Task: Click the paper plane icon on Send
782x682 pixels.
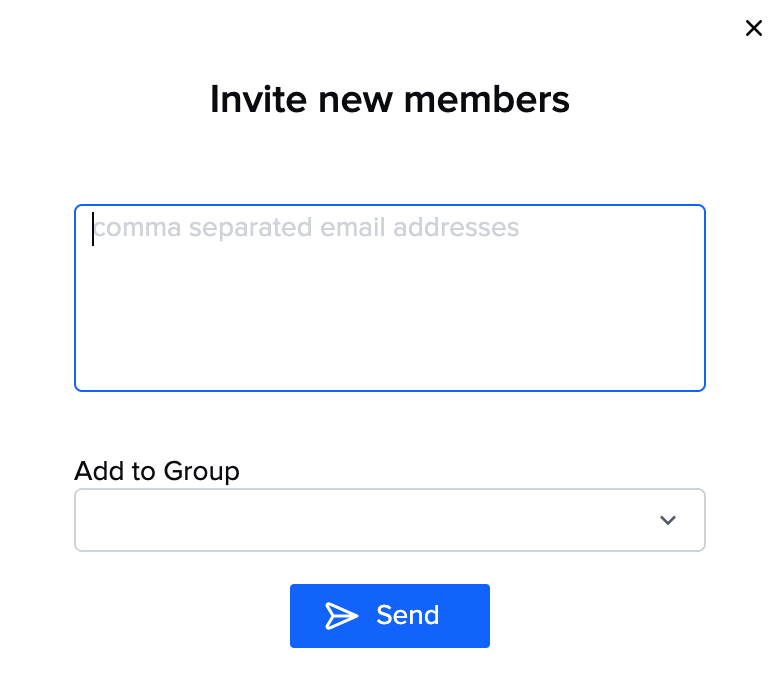Action: 341,615
